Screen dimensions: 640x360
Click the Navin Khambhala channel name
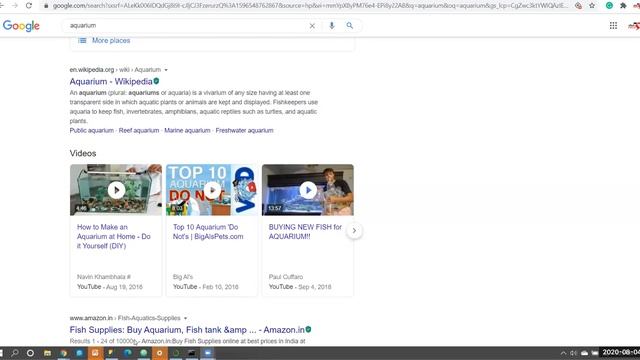[x=104, y=277]
